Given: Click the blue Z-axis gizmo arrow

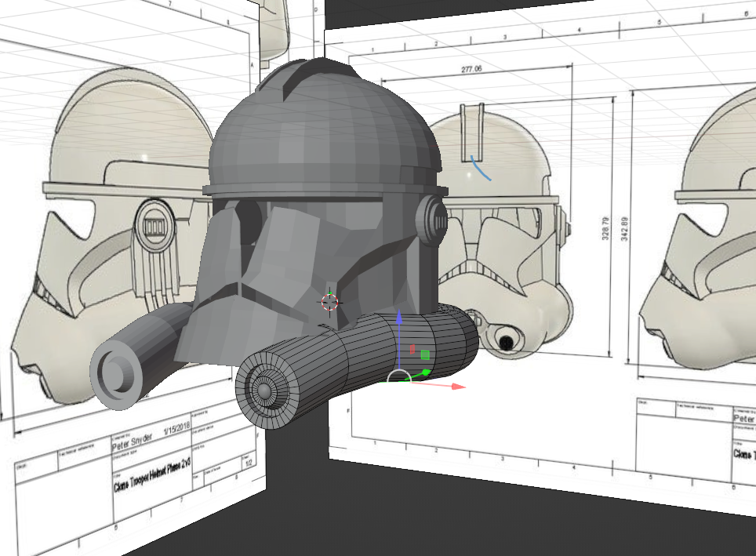Looking at the screenshot, I should [x=399, y=318].
